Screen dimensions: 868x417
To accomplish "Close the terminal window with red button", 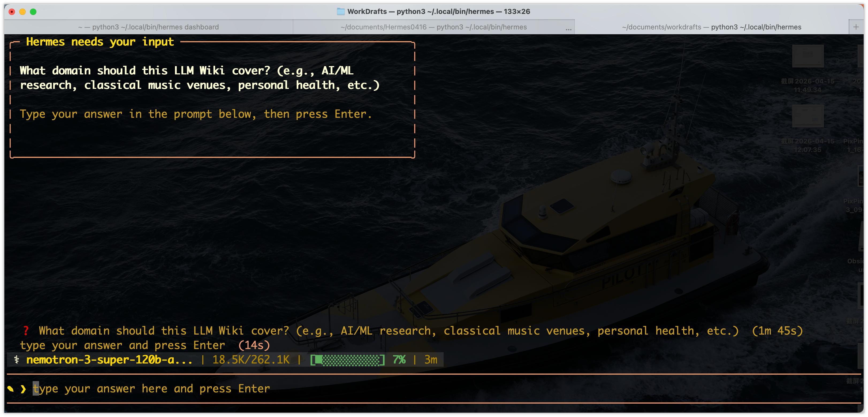I will click(x=12, y=12).
